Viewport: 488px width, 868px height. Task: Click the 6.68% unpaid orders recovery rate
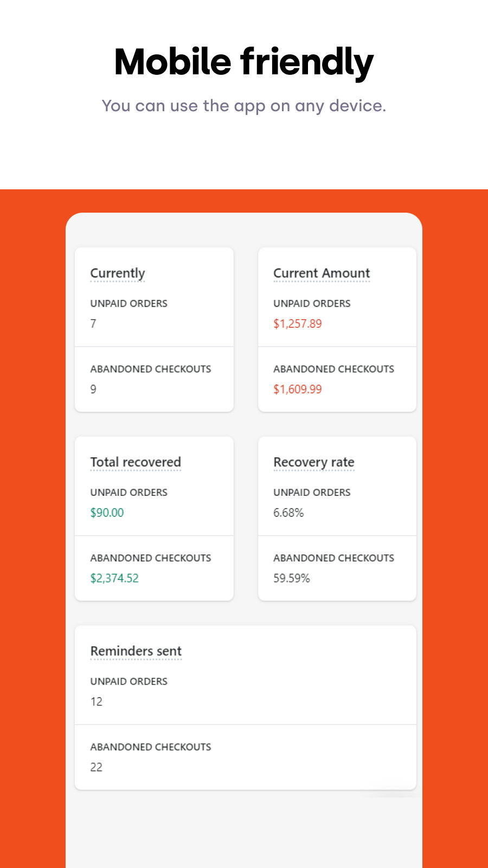tap(288, 513)
